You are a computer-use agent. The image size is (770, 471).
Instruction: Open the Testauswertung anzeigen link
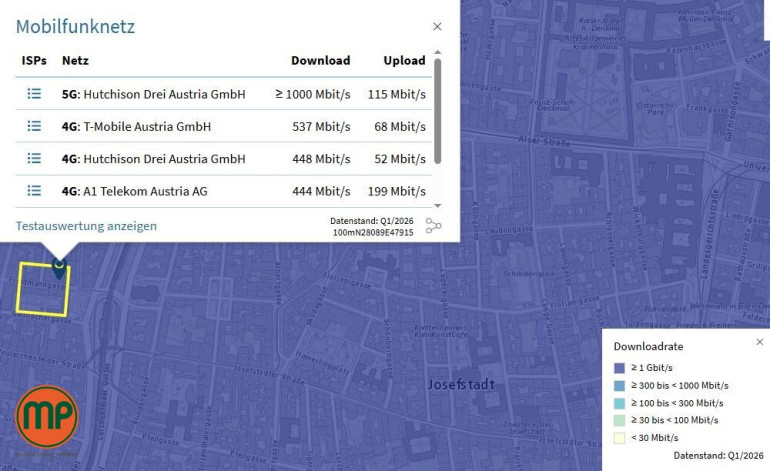86,226
